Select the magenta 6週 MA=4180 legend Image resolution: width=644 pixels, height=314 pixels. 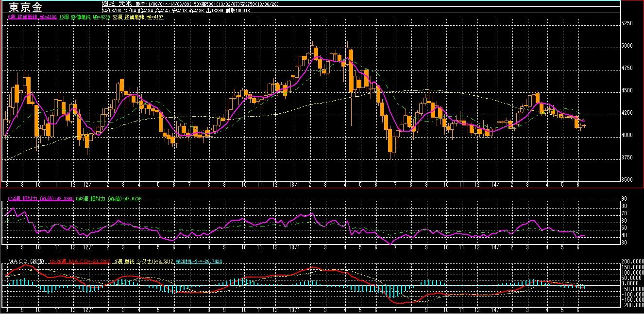34,17
